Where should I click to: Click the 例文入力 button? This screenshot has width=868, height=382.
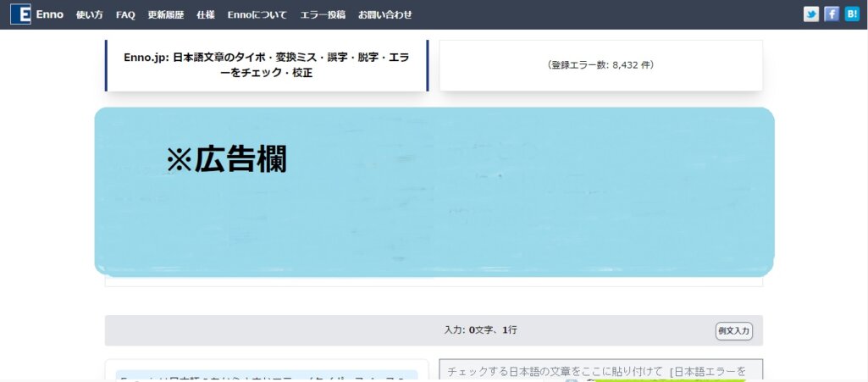[x=733, y=331]
